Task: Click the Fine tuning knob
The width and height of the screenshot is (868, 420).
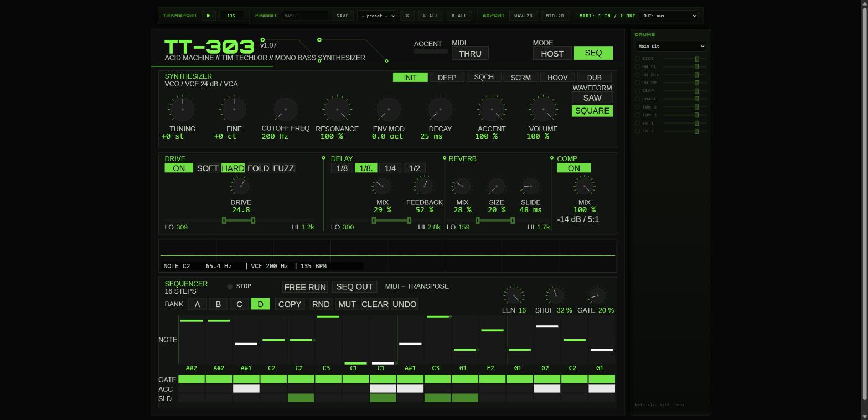Action: tap(234, 109)
